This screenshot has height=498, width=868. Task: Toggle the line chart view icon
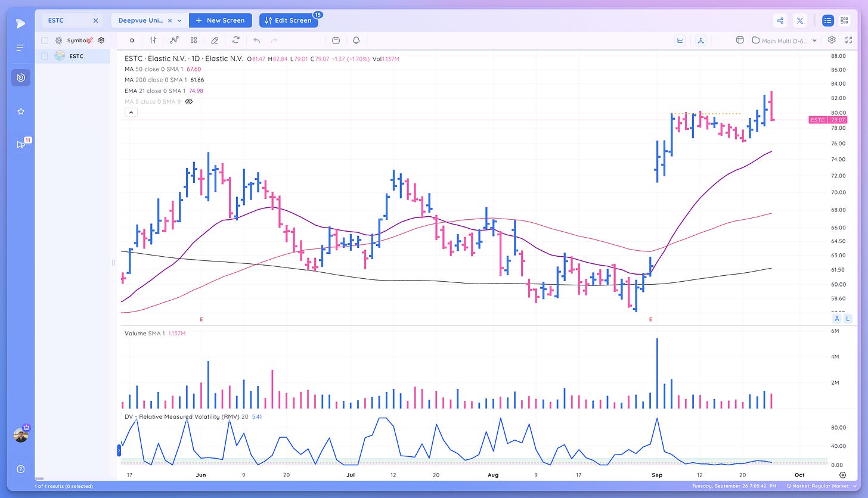click(680, 41)
